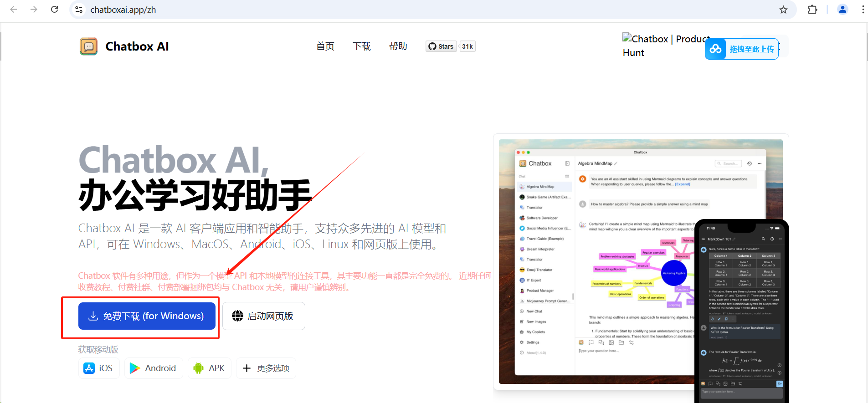Open the browser profile avatar
868x403 pixels.
click(x=842, y=10)
